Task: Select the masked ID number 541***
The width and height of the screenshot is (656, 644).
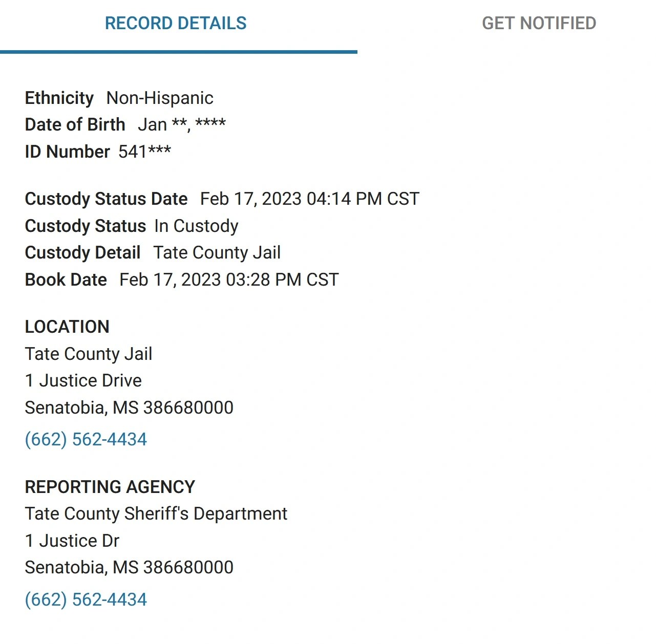Action: tap(145, 152)
